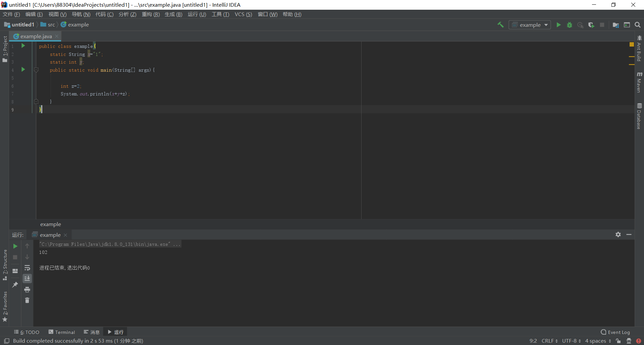644x345 pixels.
Task: Start debugging with the Debug icon
Action: 570,25
